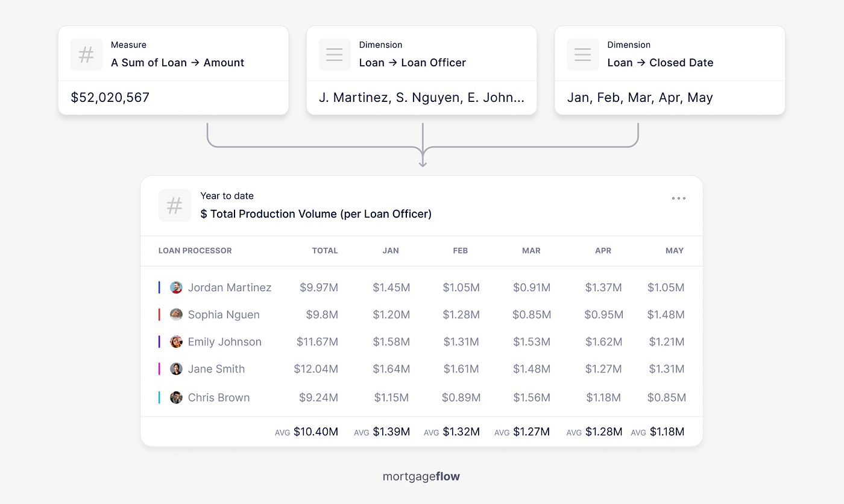Click Jordan Martinez's avatar
Screen dimensions: 844x504
point(176,288)
